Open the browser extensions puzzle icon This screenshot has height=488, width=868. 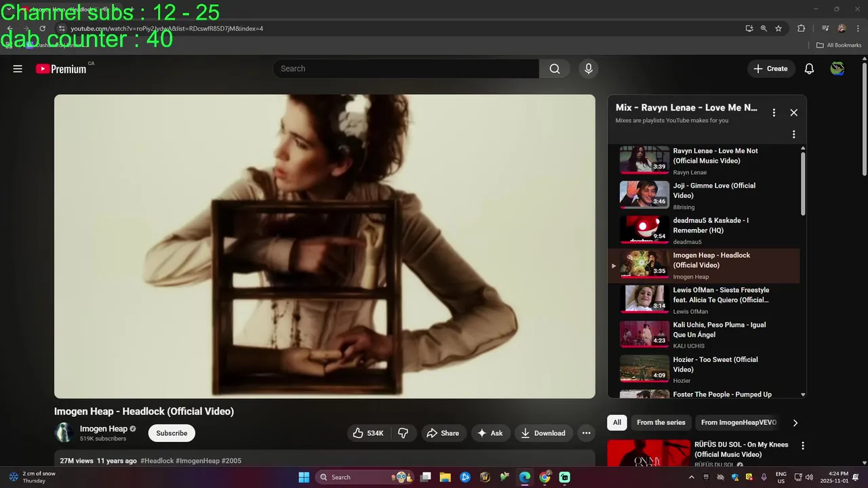click(x=801, y=28)
